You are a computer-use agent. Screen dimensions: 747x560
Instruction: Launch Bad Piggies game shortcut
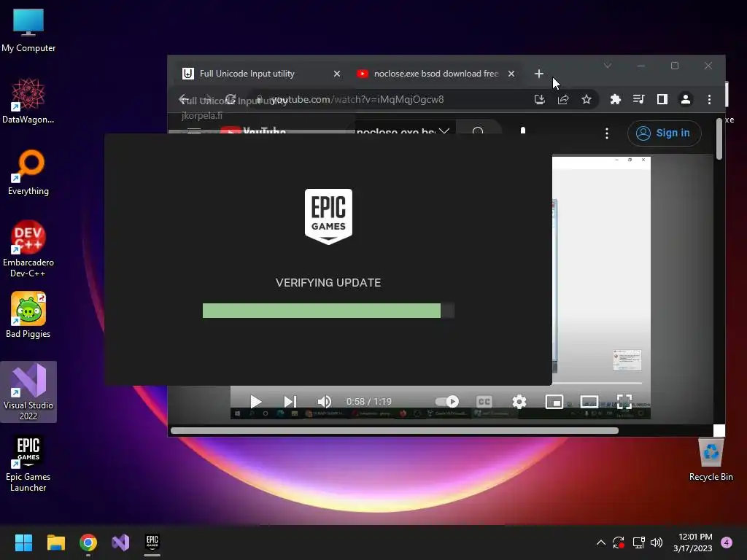[x=28, y=315]
